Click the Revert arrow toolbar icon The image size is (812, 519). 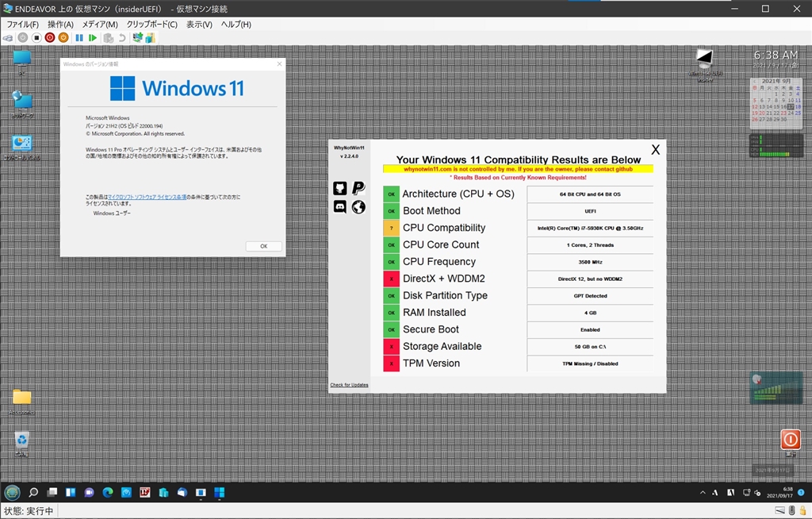click(122, 38)
